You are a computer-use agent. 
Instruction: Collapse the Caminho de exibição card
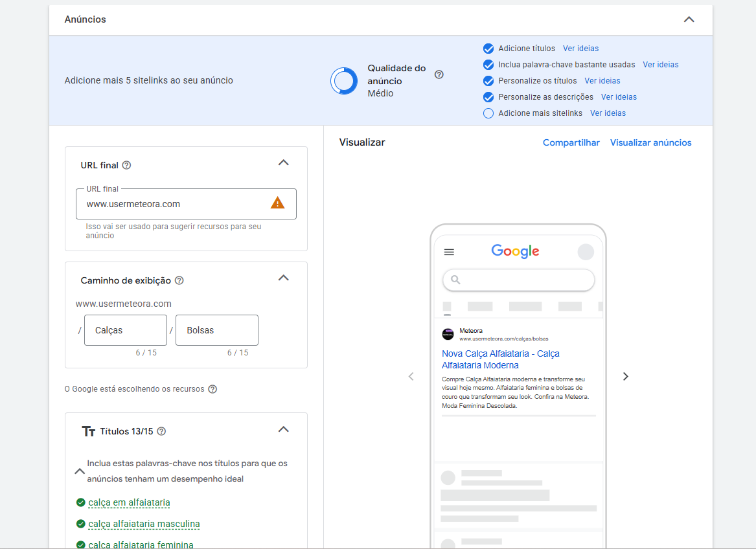click(284, 278)
